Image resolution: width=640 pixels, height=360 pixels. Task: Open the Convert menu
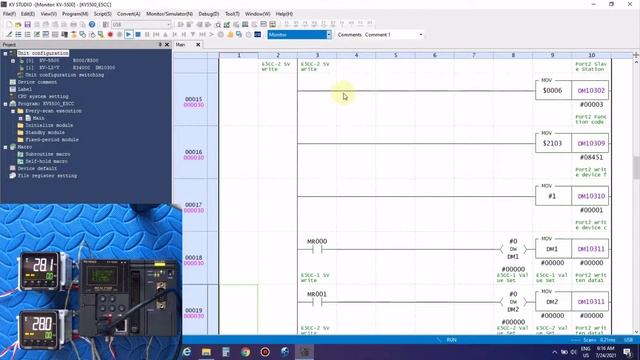(x=129, y=14)
